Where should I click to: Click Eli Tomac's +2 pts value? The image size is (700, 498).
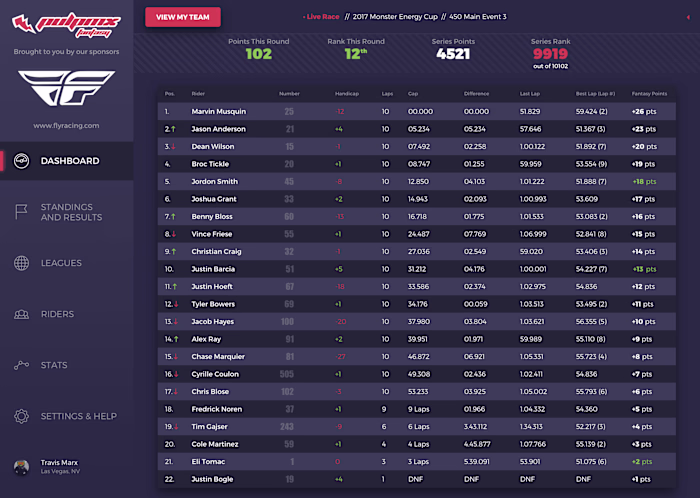[642, 461]
